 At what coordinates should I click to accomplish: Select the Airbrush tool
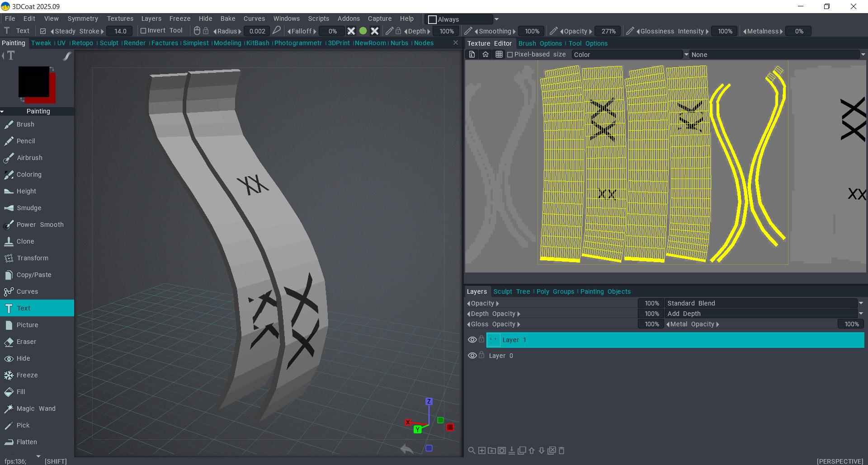pos(29,158)
